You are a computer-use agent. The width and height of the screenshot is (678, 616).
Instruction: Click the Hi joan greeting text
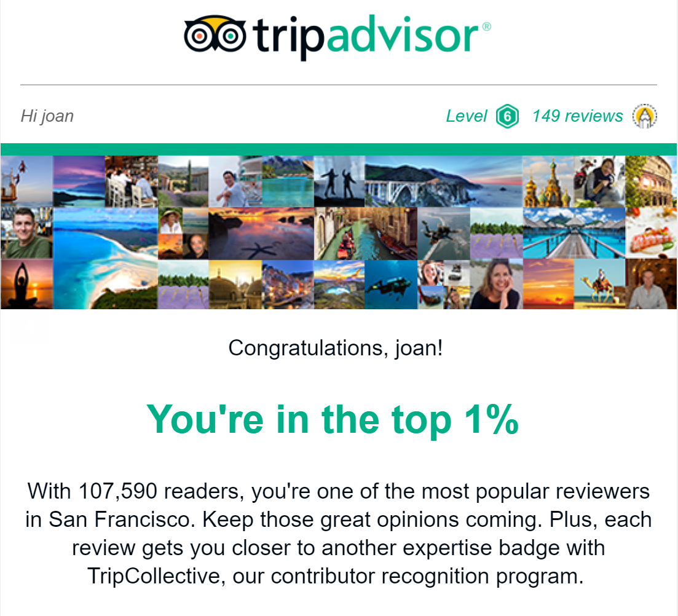tap(47, 116)
